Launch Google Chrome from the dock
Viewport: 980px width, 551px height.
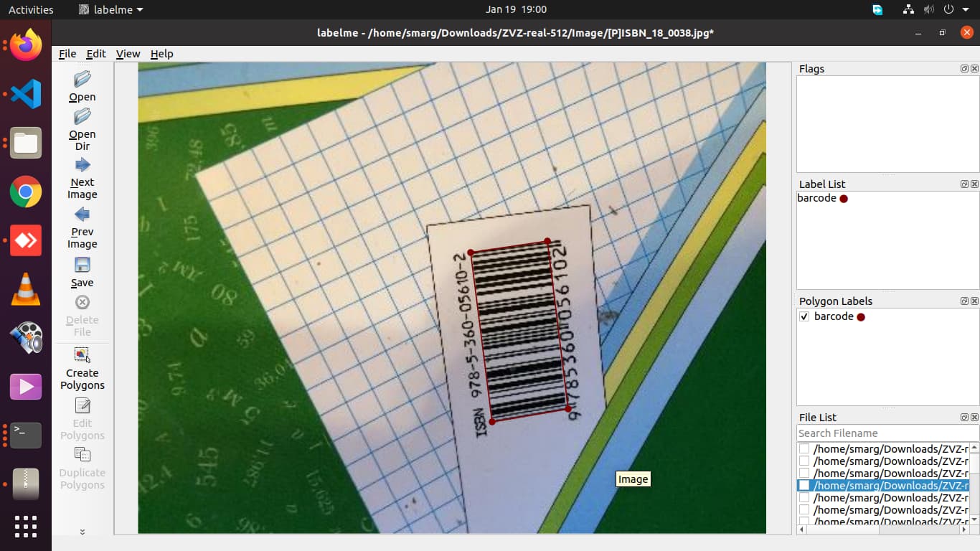click(x=26, y=192)
